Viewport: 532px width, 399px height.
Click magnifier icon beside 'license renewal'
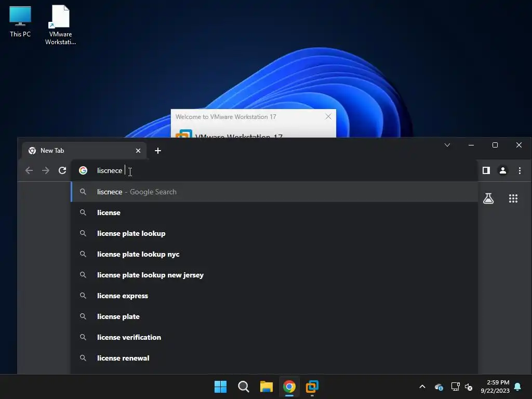pos(83,358)
